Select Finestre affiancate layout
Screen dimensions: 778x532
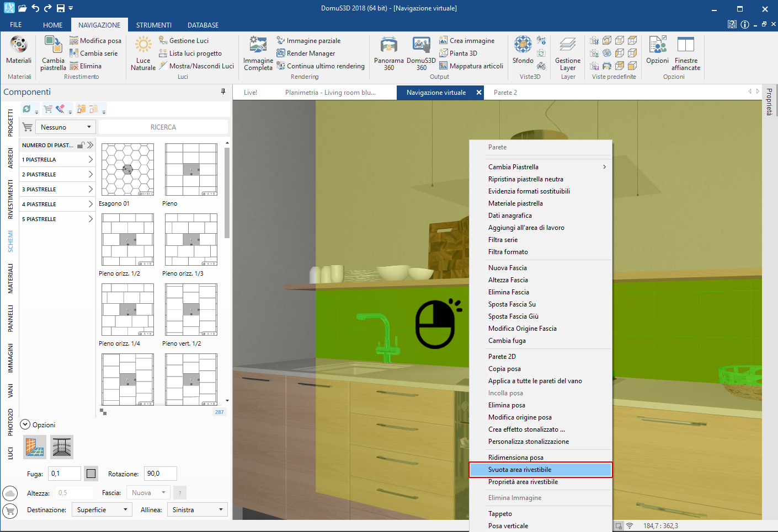686,53
